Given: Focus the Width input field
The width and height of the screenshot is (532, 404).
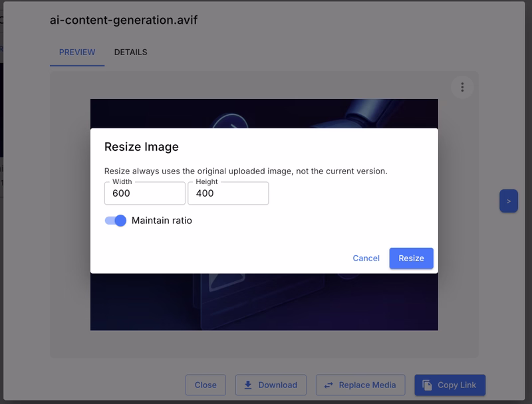Looking at the screenshot, I should pos(145,193).
